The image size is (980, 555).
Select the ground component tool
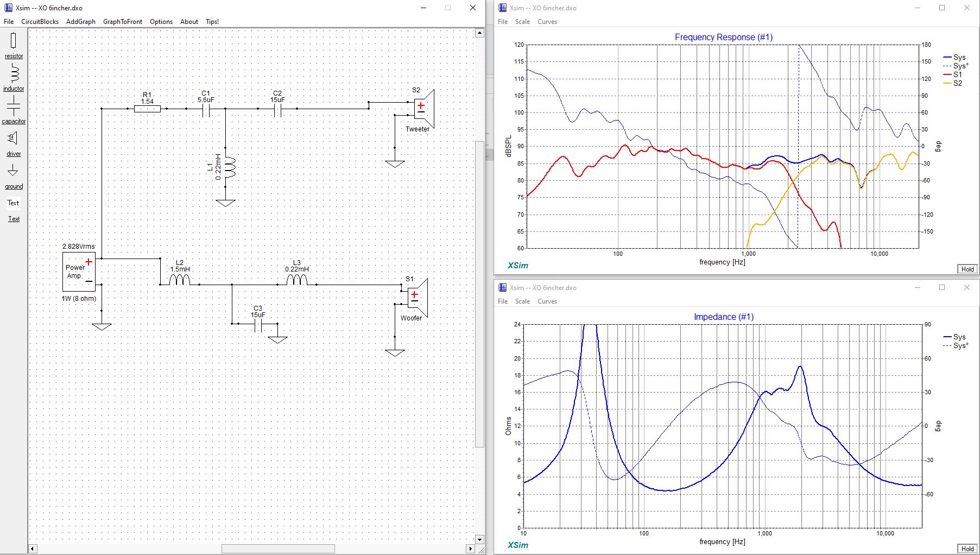pos(14,175)
